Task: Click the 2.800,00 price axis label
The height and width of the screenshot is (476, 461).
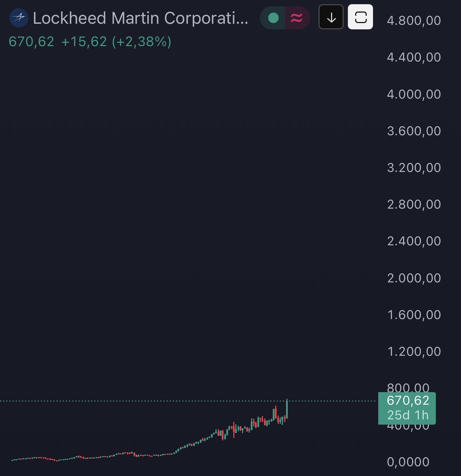Action: click(x=414, y=205)
